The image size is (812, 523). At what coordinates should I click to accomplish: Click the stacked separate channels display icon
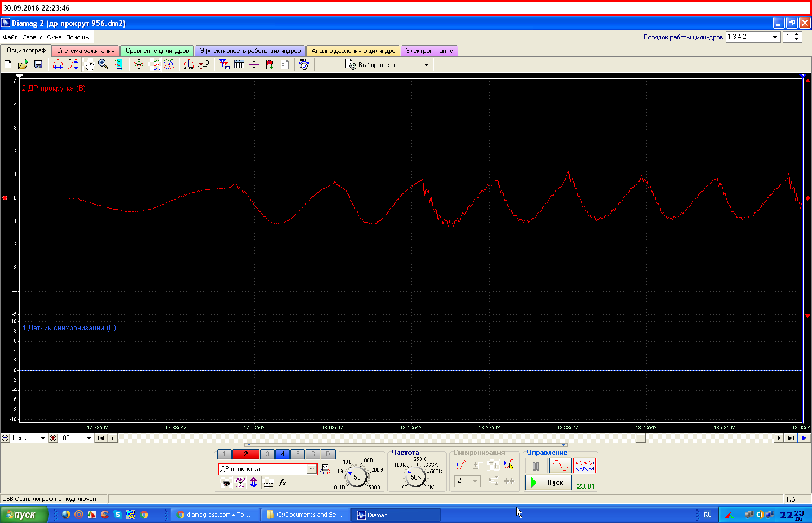[x=154, y=64]
